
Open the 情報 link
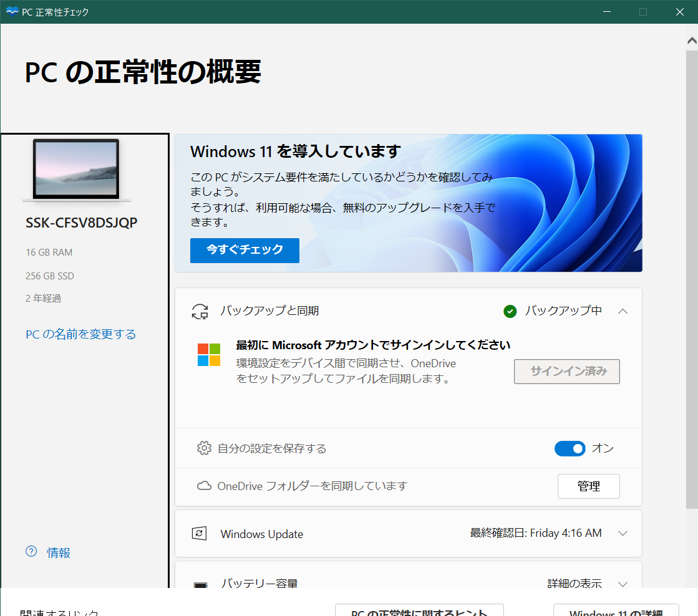tap(58, 552)
